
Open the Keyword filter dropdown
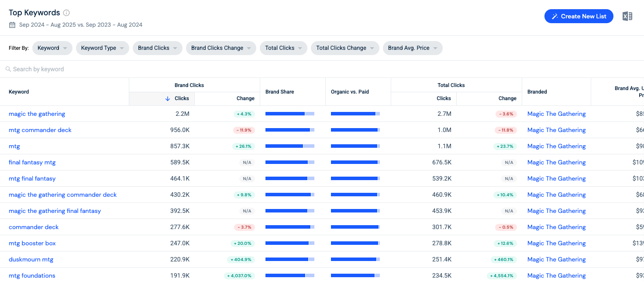(52, 48)
